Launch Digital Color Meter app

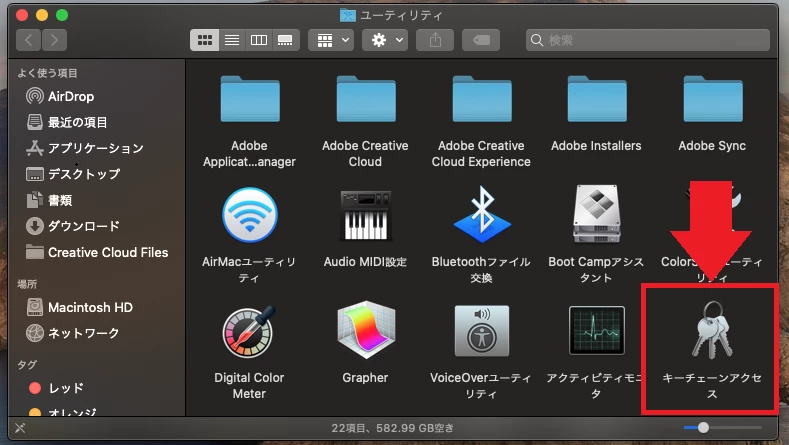[x=250, y=331]
